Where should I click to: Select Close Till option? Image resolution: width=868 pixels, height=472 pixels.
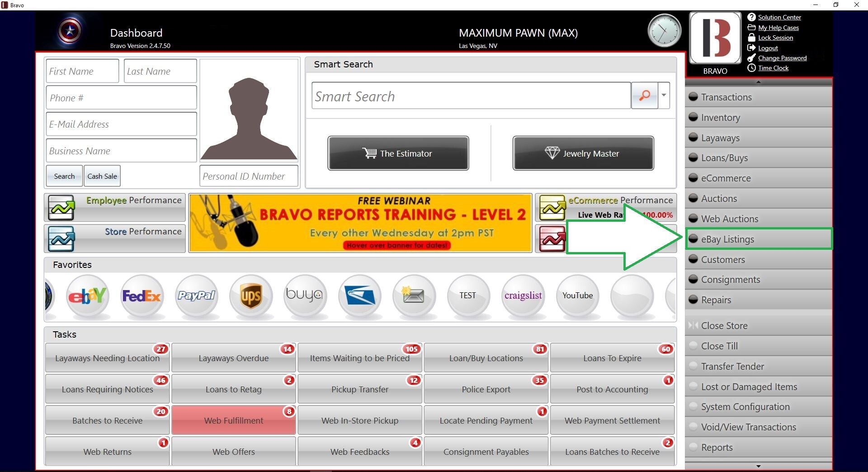coord(759,346)
